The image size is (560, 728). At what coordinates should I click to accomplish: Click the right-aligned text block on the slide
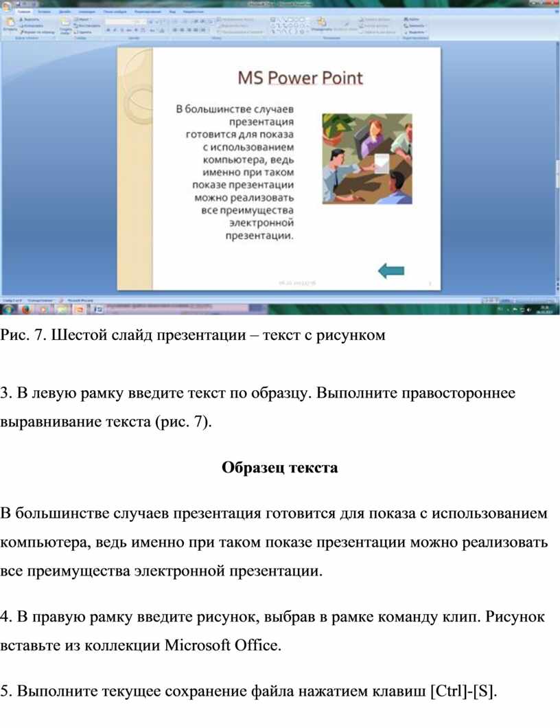235,172
